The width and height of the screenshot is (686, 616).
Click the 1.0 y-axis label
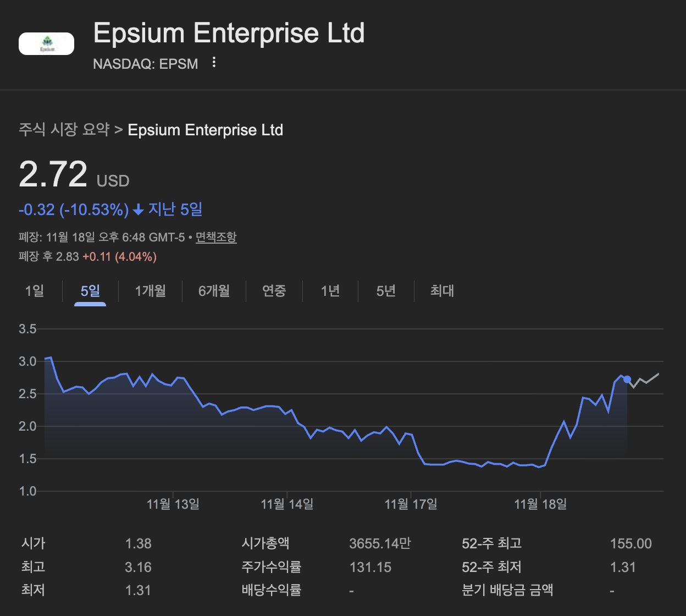27,491
